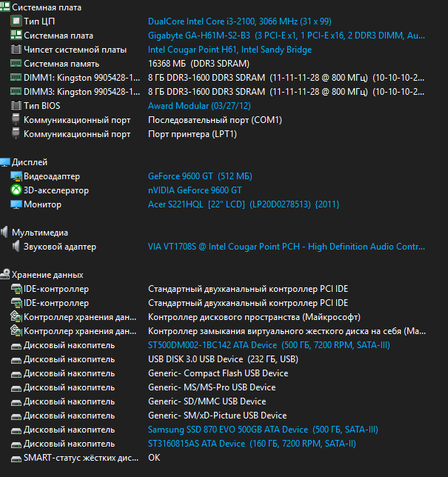Screen dimensions: 448x477
Task: Open the GeForce 9600 GT (512 МБ) link
Action: click(200, 176)
